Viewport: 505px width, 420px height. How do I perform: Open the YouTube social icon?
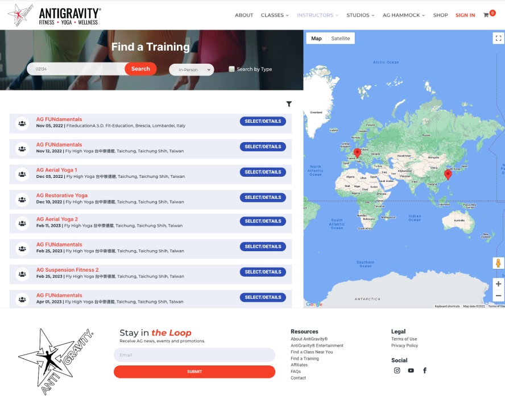[411, 371]
